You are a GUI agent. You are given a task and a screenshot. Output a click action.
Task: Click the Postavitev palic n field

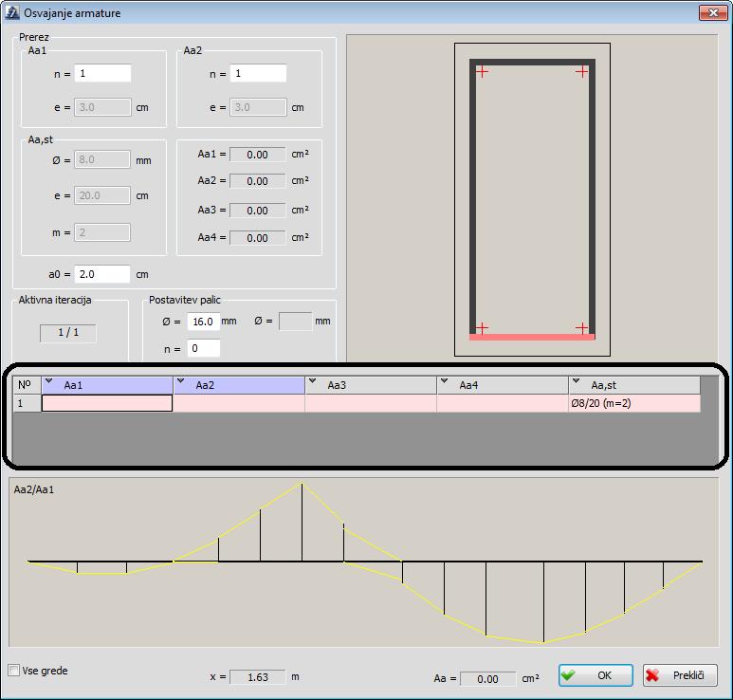[203, 348]
